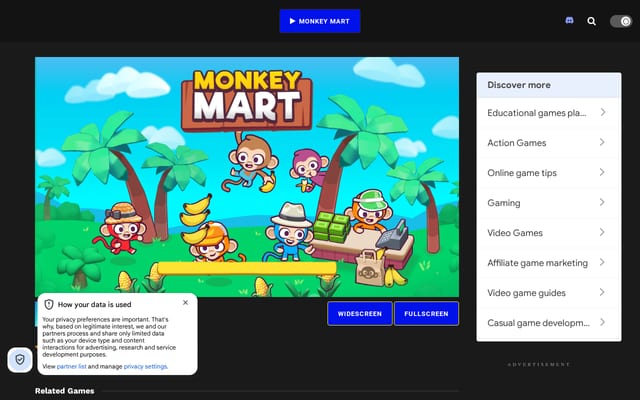Select Online game tips entry
Screen dimensions: 640x400
(x=549, y=173)
